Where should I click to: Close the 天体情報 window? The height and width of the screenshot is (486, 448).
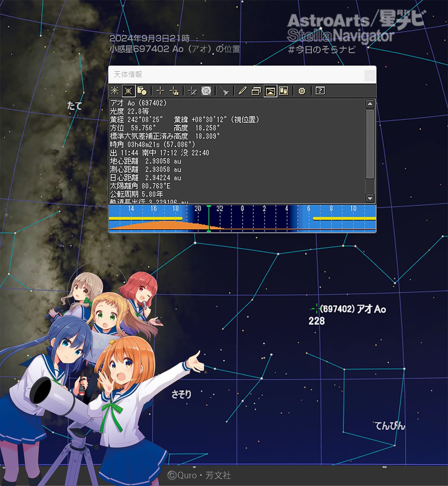[369, 75]
